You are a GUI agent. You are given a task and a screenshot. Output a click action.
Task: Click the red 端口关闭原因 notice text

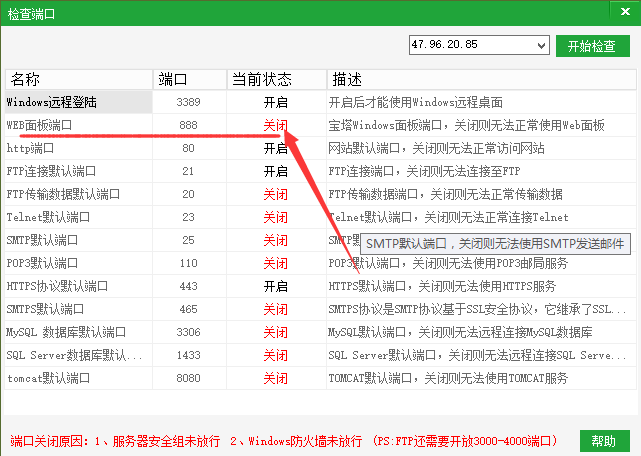[285, 441]
